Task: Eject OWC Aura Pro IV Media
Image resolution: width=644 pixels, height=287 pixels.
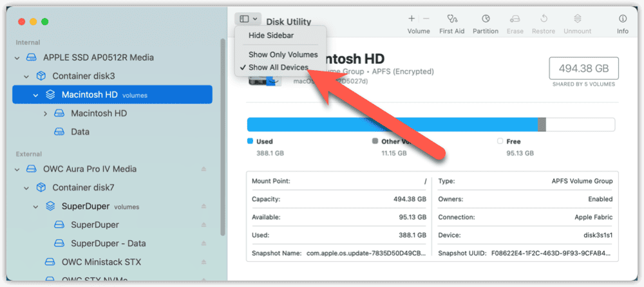Action: 204,169
